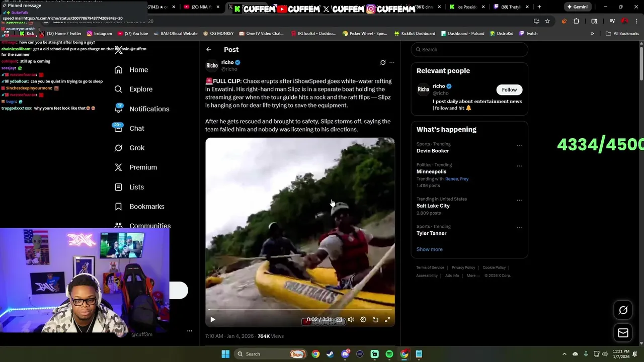Open Privacy Policy footer link
Screen dimensions: 644x362
(463, 267)
